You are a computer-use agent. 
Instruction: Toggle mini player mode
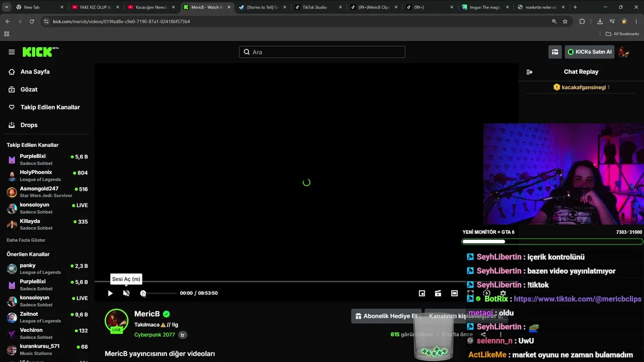click(422, 293)
